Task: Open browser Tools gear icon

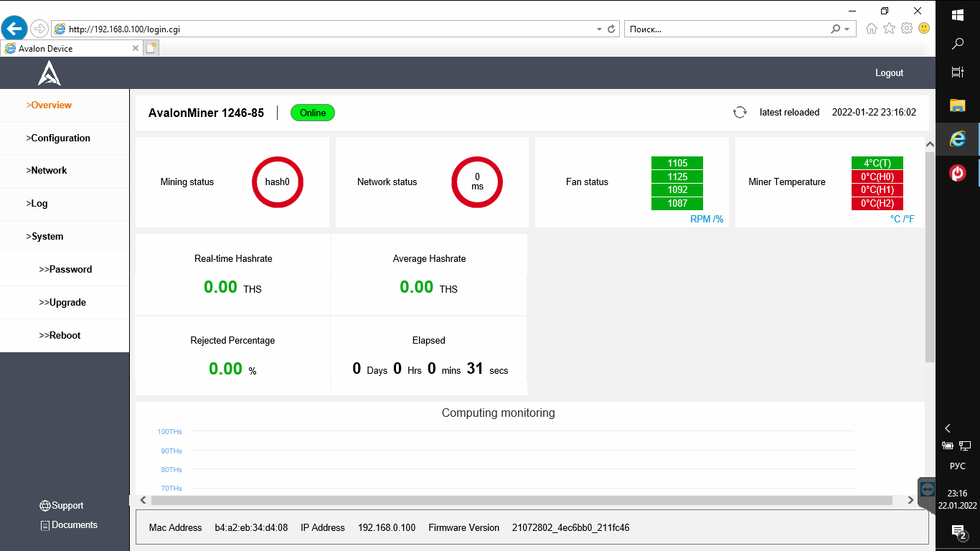Action: pos(907,29)
